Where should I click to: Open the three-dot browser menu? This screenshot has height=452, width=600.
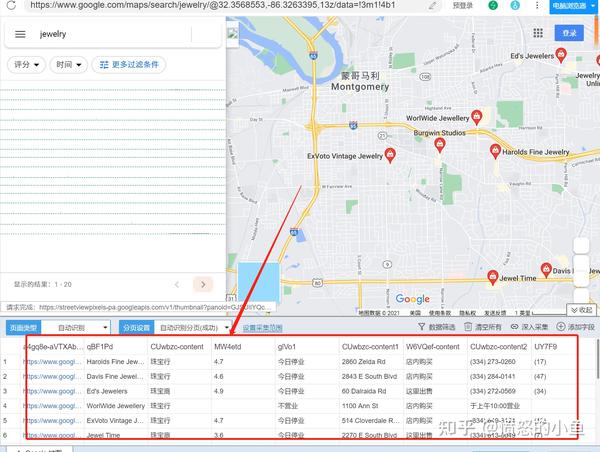point(537,5)
